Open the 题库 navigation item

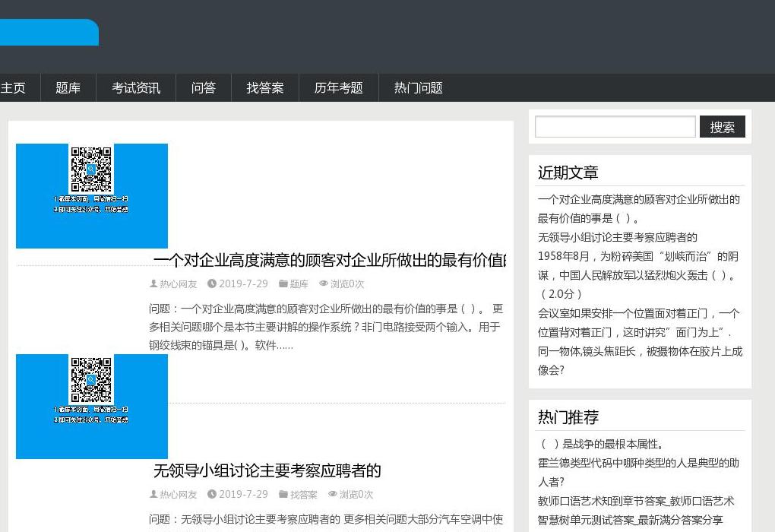pyautogui.click(x=68, y=88)
